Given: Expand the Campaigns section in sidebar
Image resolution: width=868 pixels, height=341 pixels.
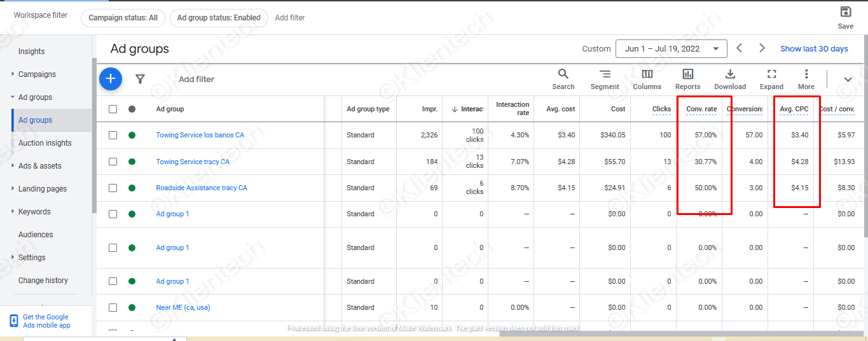Looking at the screenshot, I should tap(36, 74).
